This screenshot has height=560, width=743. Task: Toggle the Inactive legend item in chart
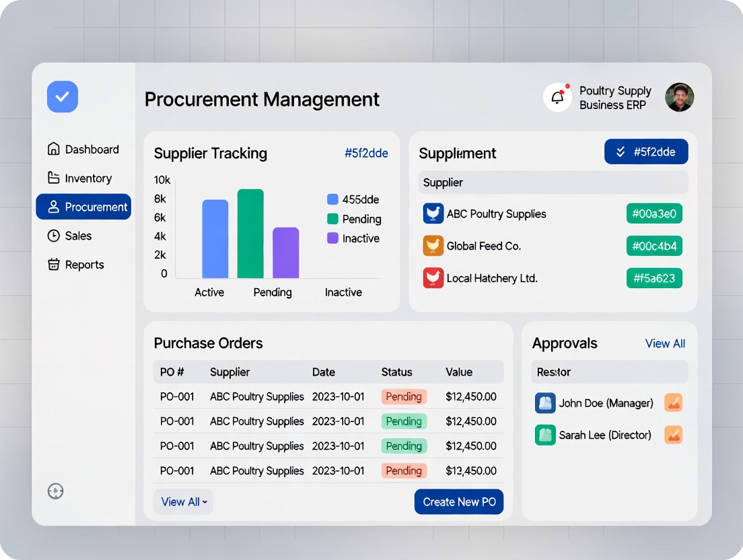click(353, 238)
